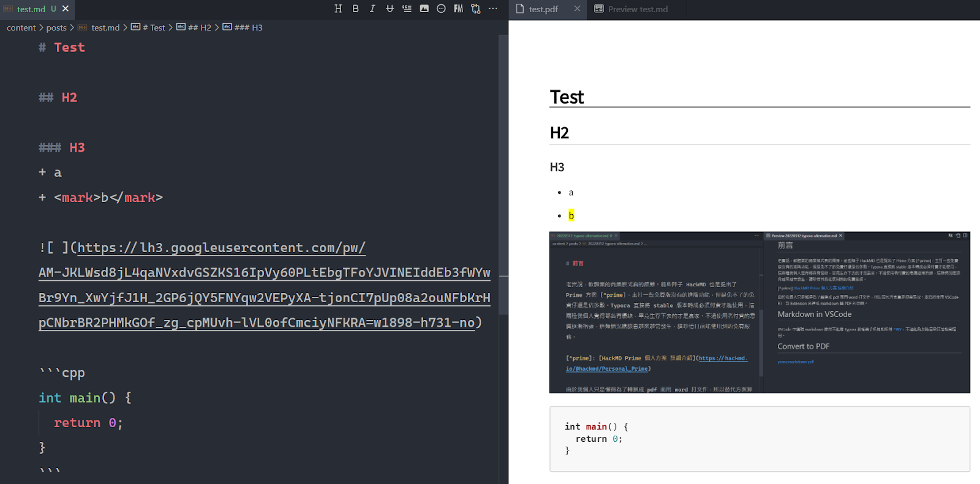Select the content breadcrumb folder
Image resolution: width=980 pixels, height=484 pixels.
coord(21,28)
